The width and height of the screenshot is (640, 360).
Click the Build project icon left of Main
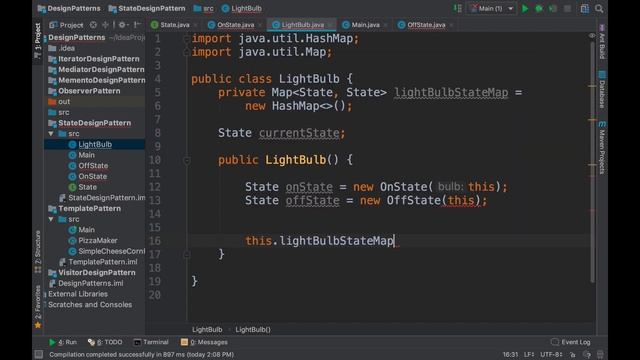458,8
